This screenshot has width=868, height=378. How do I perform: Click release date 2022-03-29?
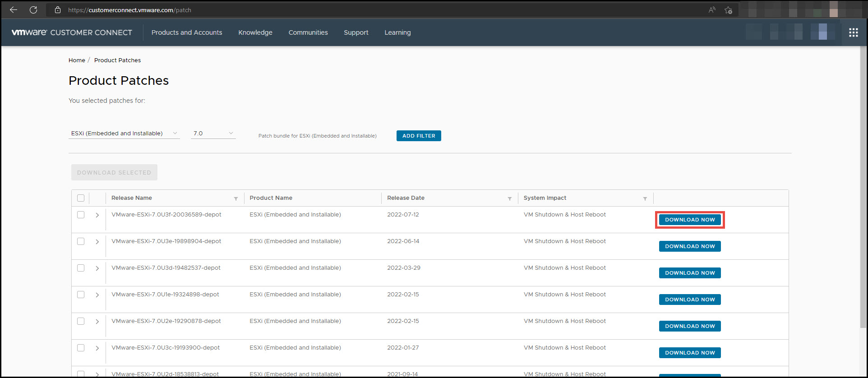pyautogui.click(x=404, y=268)
